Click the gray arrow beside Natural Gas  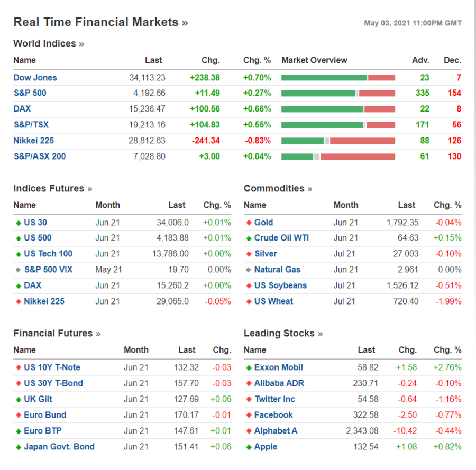[x=249, y=270]
